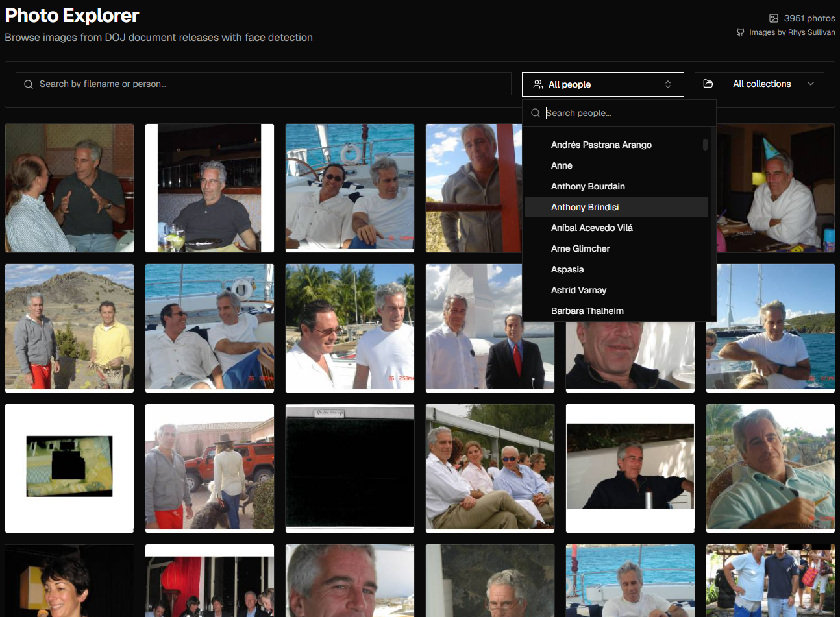Pick Anthony Brindisi in the people list
This screenshot has width=840, height=617.
(616, 207)
